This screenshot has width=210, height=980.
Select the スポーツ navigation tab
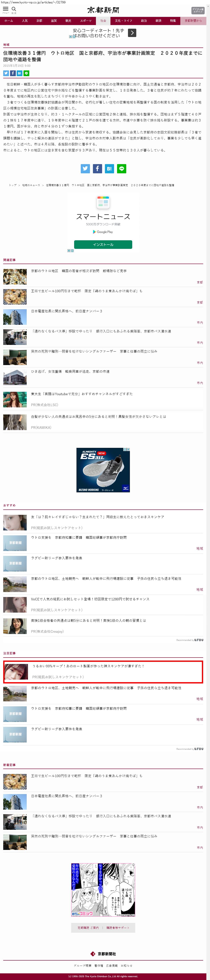86,21
